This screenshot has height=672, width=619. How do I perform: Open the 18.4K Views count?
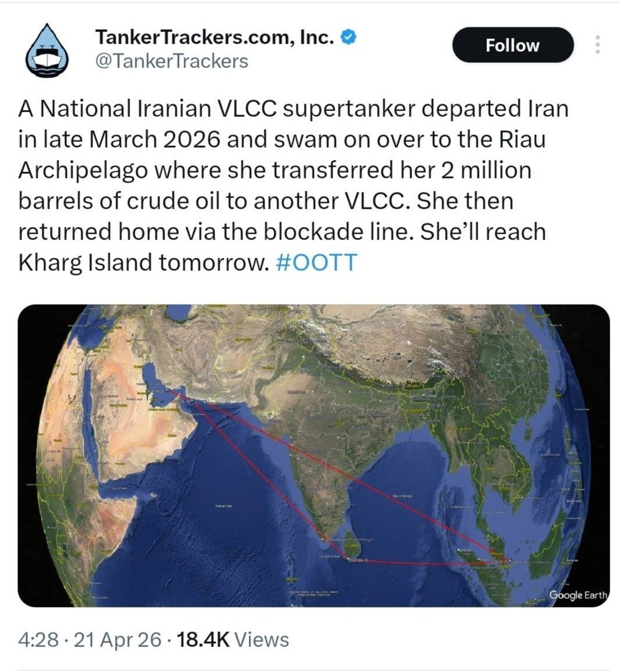[232, 639]
